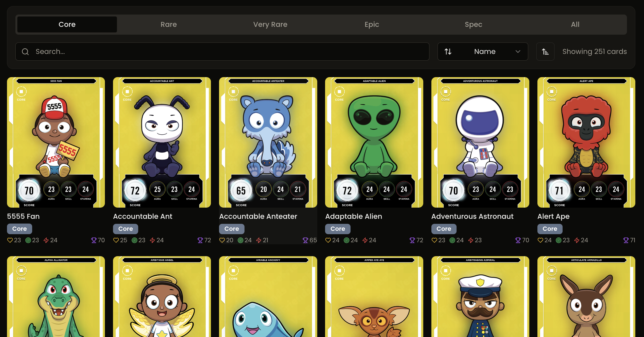Open the Adventurous Astronaut card image
The image size is (644, 337).
[x=480, y=142]
